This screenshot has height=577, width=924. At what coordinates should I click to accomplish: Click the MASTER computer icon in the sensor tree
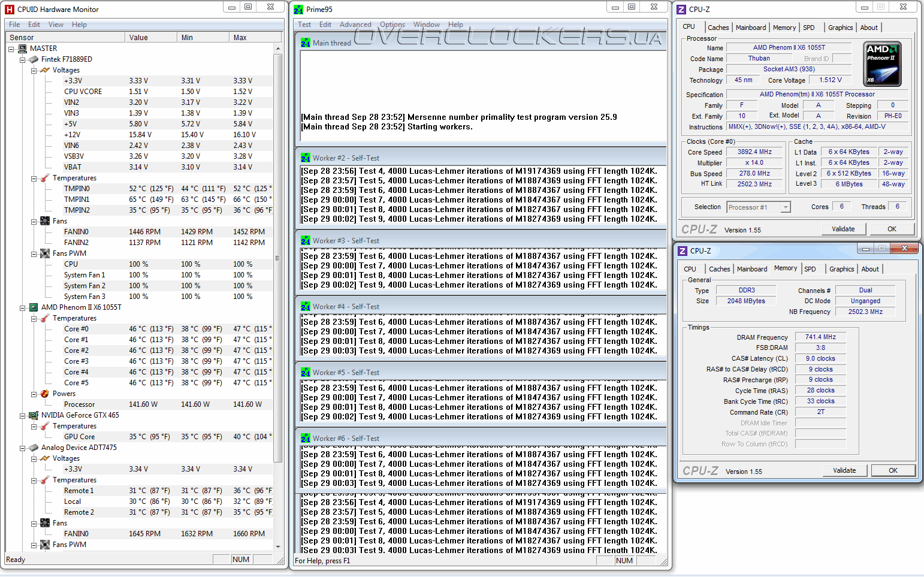pos(23,49)
